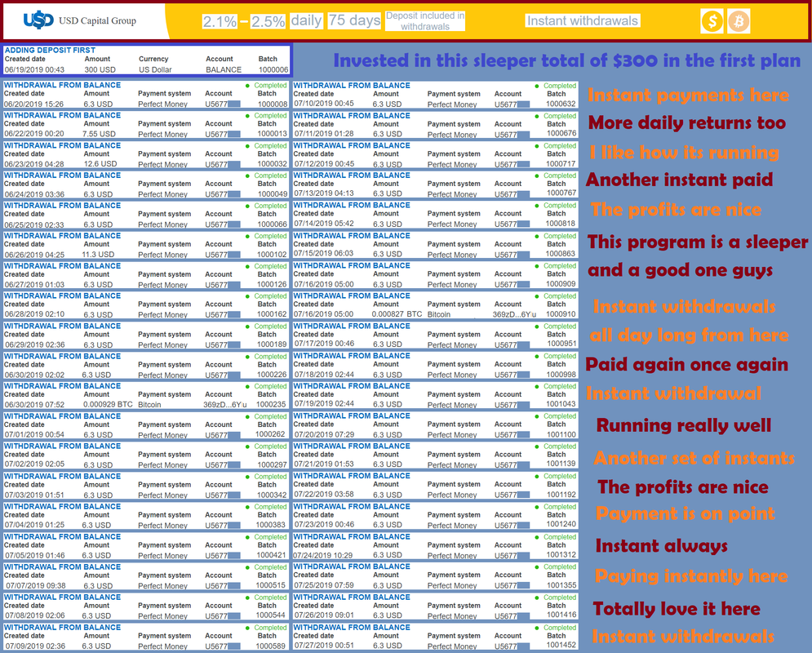Click 'Instant withdrawals' banner label

tap(583, 20)
